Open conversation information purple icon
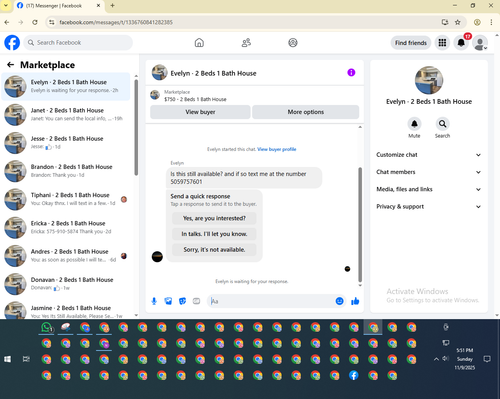 point(351,72)
